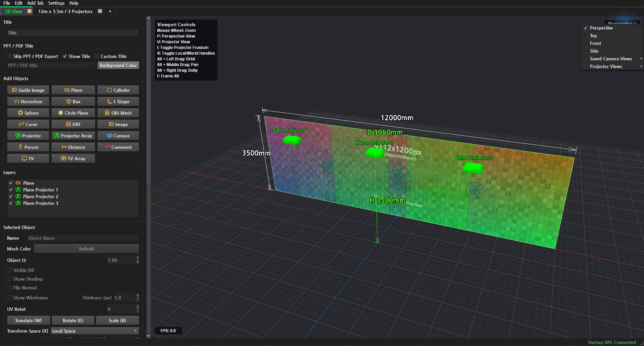
Task: Toggle the Visible (H) checkbox
Action: click(x=9, y=270)
